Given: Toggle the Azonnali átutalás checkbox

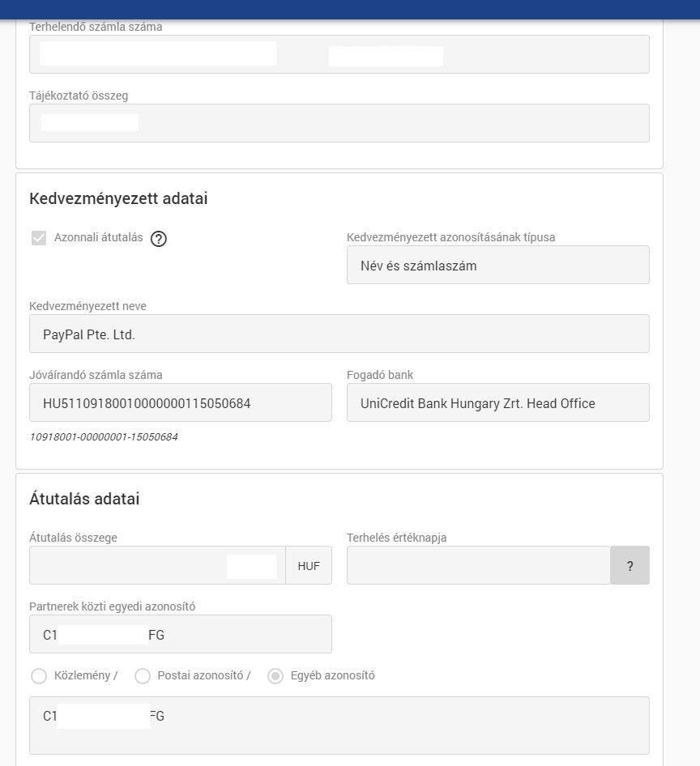Looking at the screenshot, I should click(x=39, y=238).
